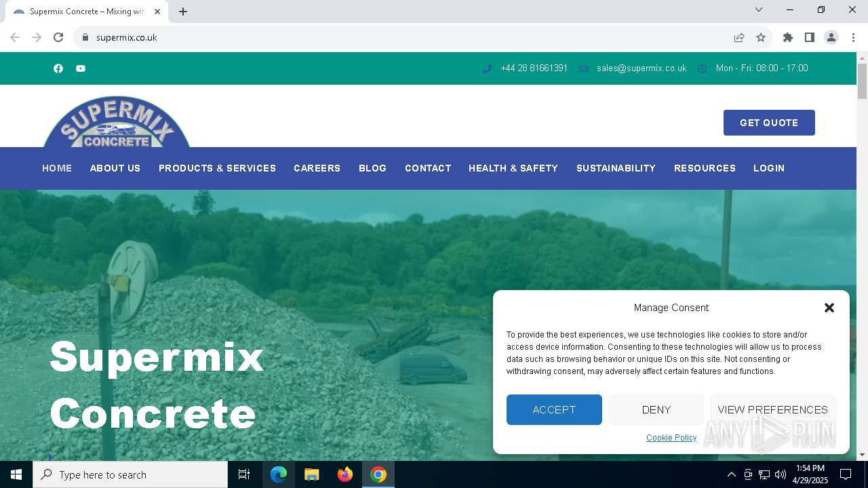The image size is (868, 488).
Task: Click the Windows taskbar search box
Action: [x=130, y=474]
